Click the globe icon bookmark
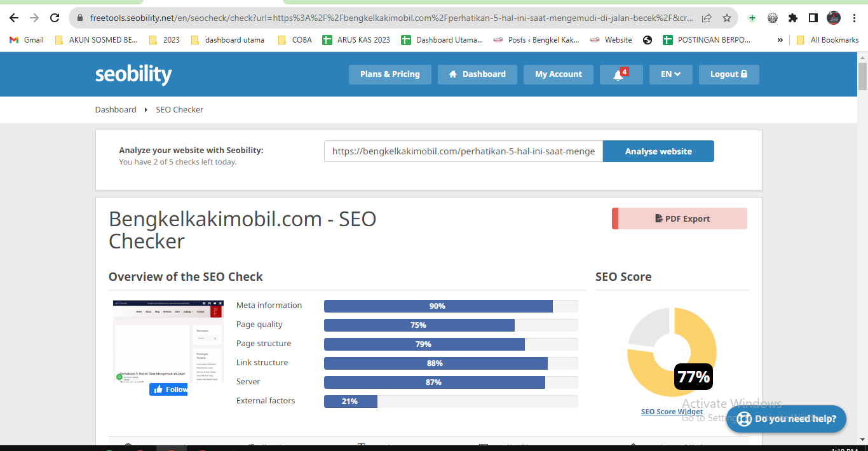868x451 pixels. 648,39
